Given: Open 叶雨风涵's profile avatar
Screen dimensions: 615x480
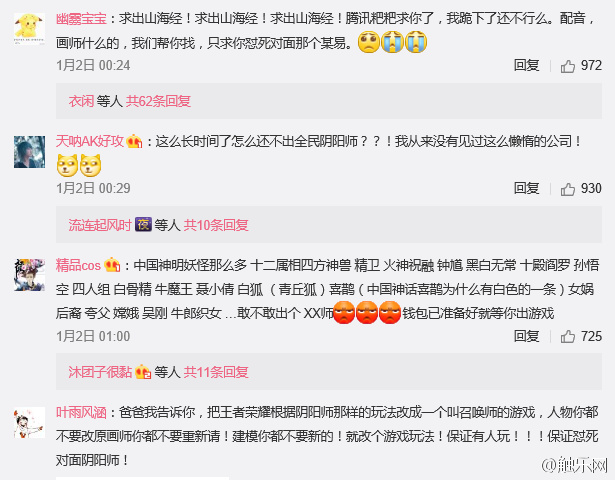Looking at the screenshot, I should click(x=29, y=422).
